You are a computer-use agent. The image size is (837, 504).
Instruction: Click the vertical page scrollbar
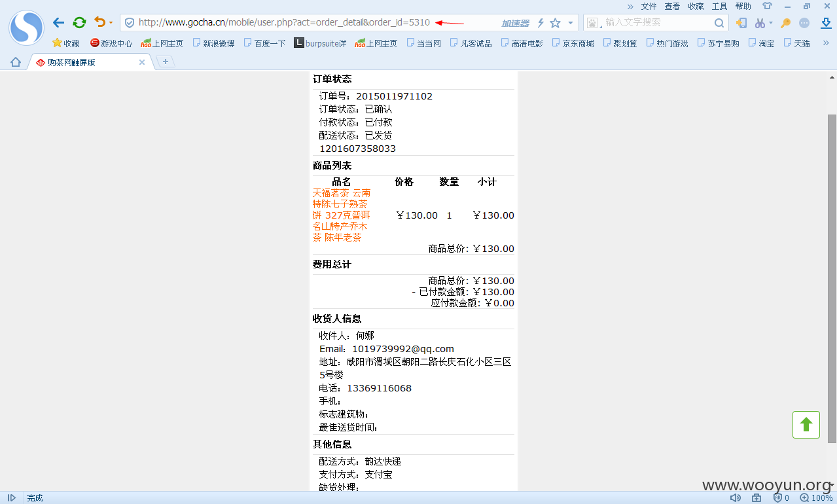pos(832,278)
